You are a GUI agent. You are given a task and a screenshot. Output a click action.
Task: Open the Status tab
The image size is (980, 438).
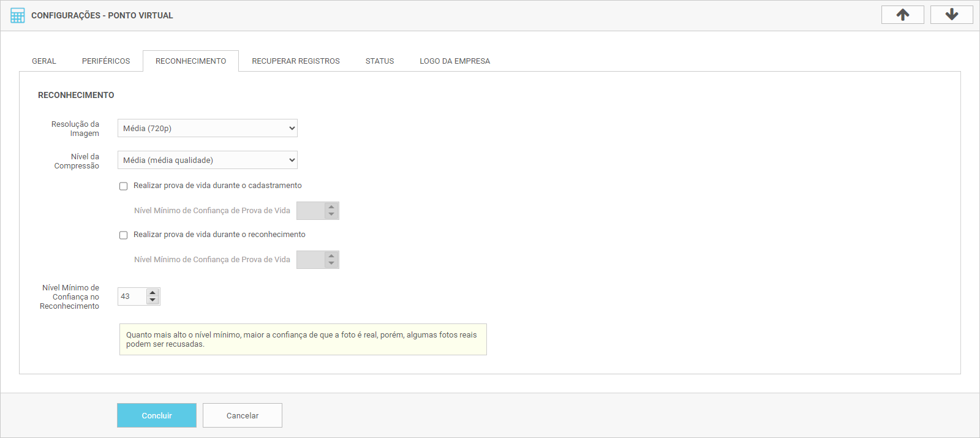coord(380,61)
